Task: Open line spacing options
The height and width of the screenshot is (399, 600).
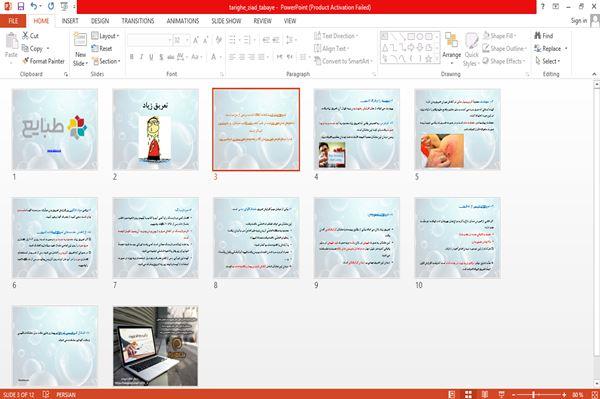Action: [x=292, y=40]
